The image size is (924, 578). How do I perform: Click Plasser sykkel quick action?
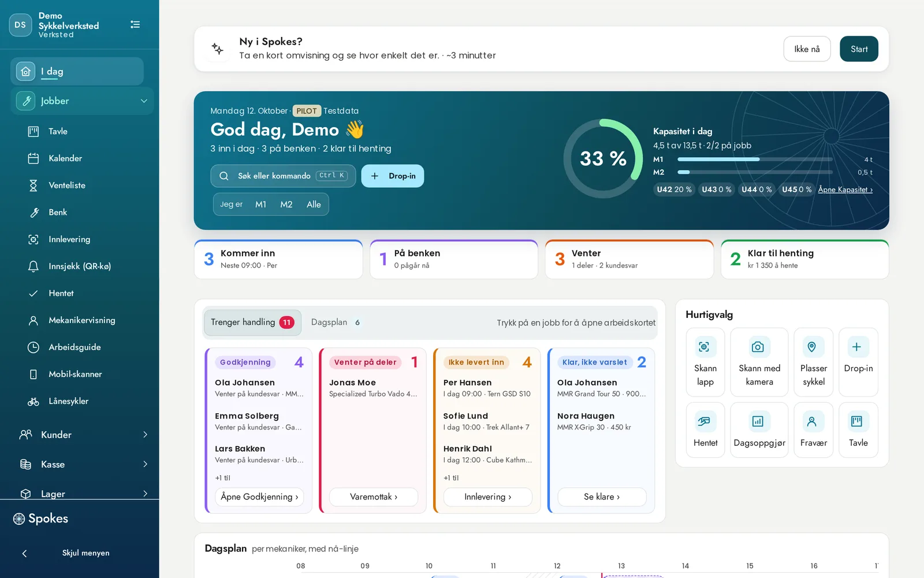tap(814, 362)
